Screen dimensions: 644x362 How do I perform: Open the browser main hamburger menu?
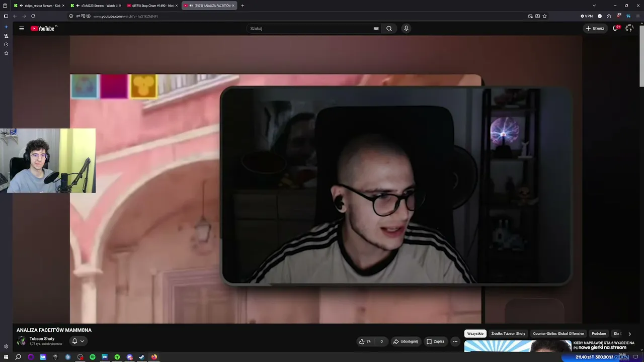pos(638,16)
